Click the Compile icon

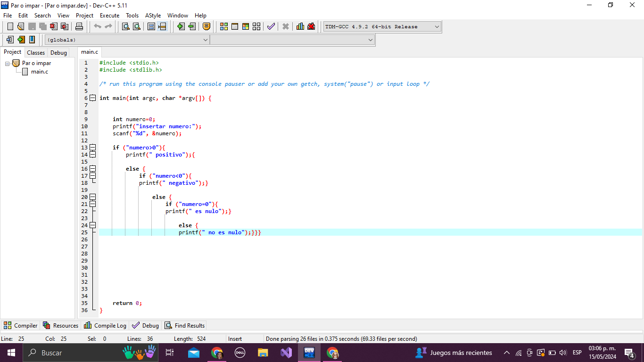coord(224,26)
